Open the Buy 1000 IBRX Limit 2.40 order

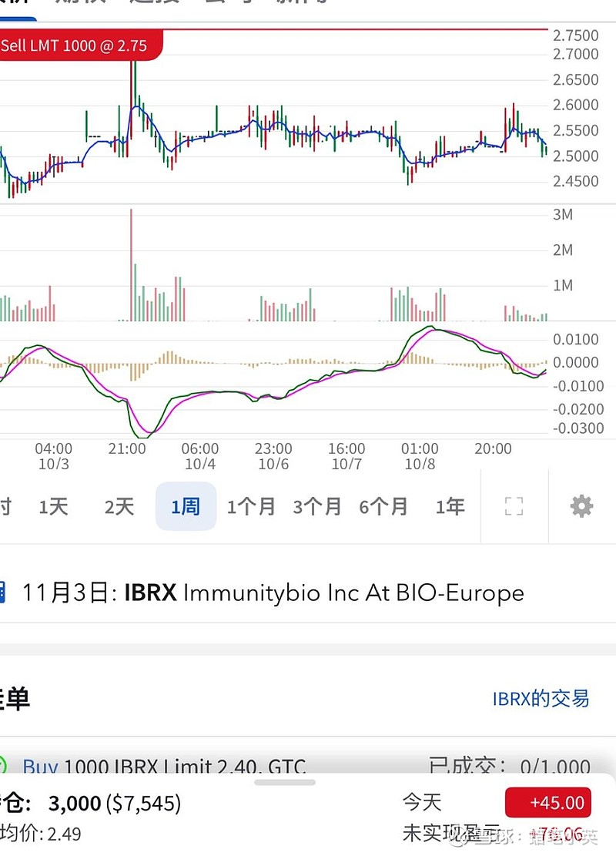click(x=164, y=767)
